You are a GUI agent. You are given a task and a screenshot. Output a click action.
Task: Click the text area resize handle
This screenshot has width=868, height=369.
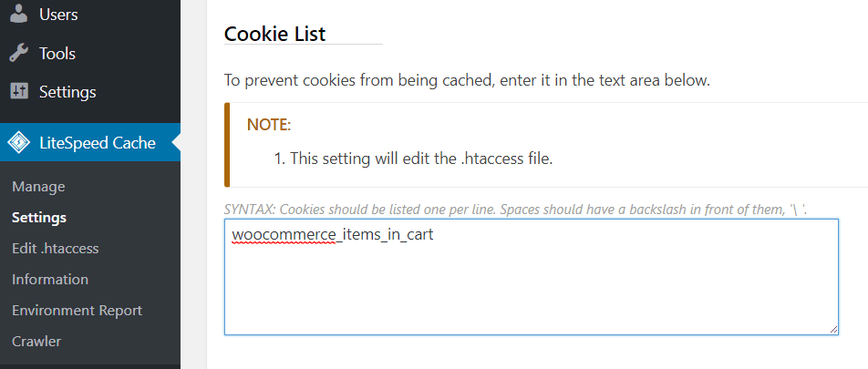point(832,328)
